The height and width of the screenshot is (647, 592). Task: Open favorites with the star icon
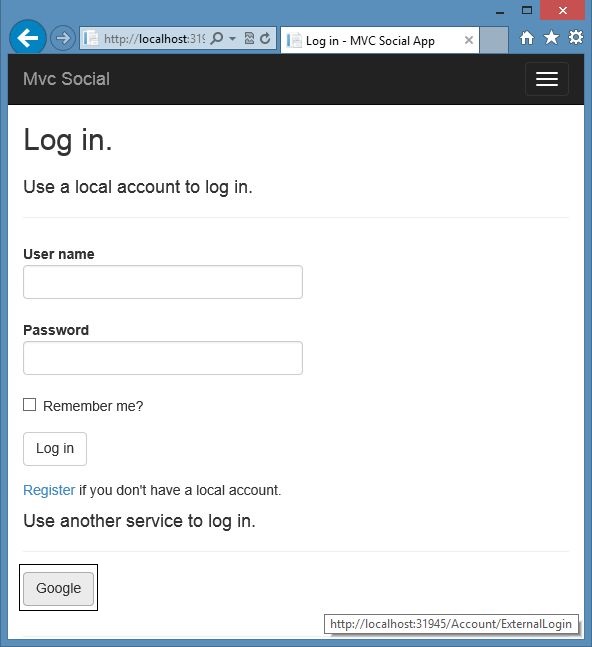coord(551,38)
